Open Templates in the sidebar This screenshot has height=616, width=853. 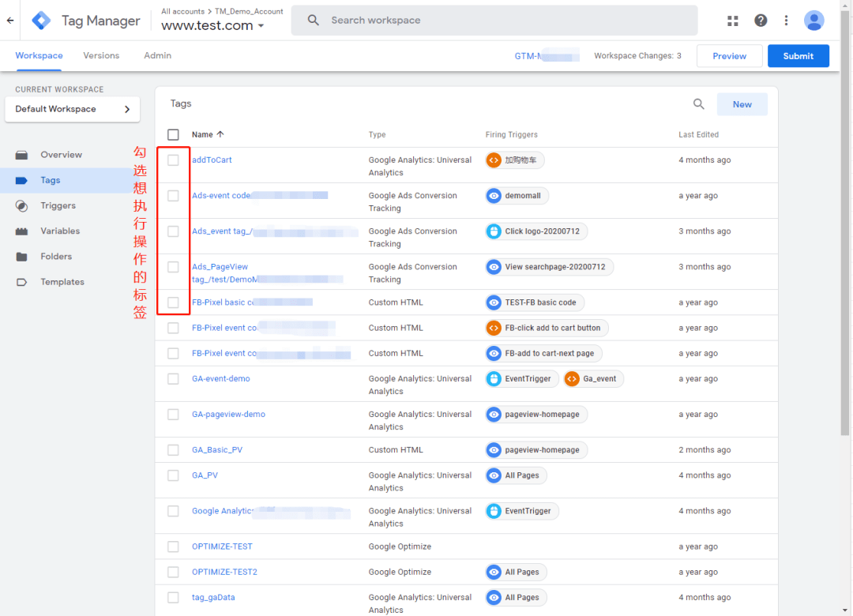pos(62,282)
